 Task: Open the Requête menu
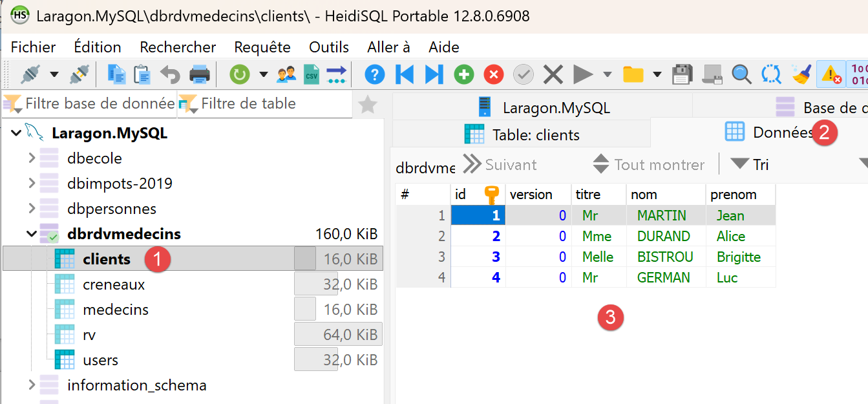click(x=262, y=47)
